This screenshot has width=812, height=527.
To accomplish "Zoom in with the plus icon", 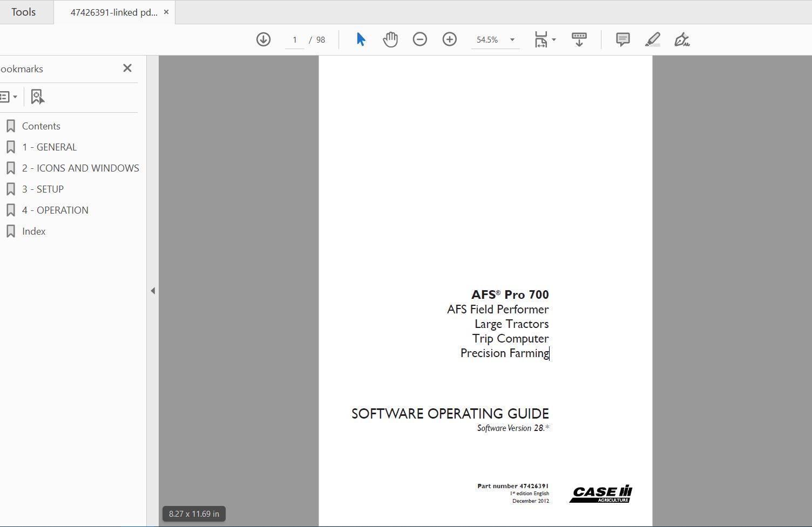I will (450, 39).
